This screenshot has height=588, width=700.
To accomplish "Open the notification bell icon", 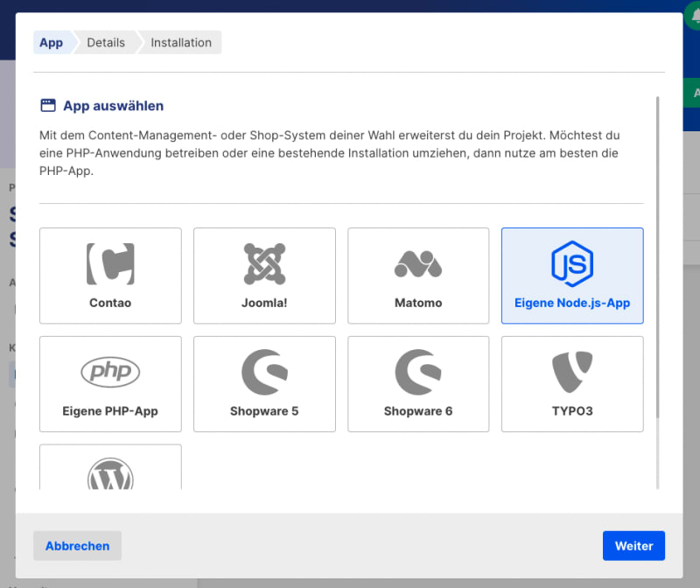I will coord(695,16).
